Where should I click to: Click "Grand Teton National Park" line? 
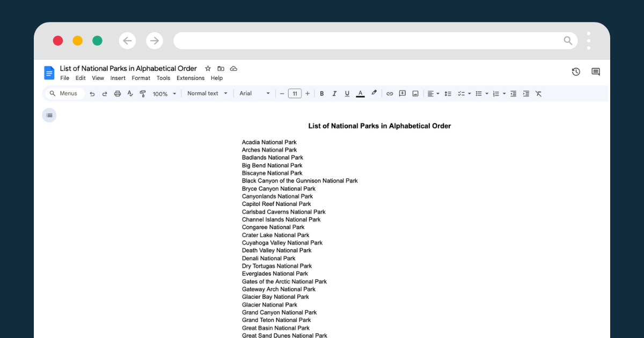(276, 320)
